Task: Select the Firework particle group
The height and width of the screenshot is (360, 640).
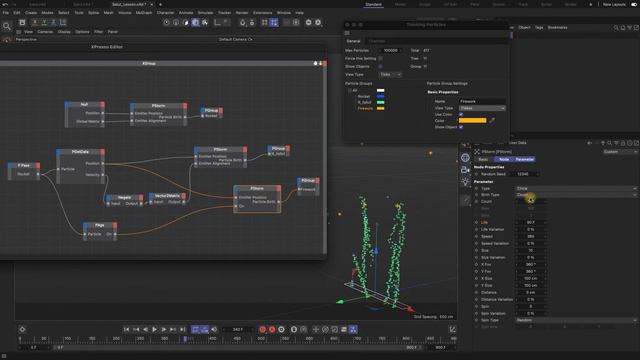Action: (x=365, y=109)
